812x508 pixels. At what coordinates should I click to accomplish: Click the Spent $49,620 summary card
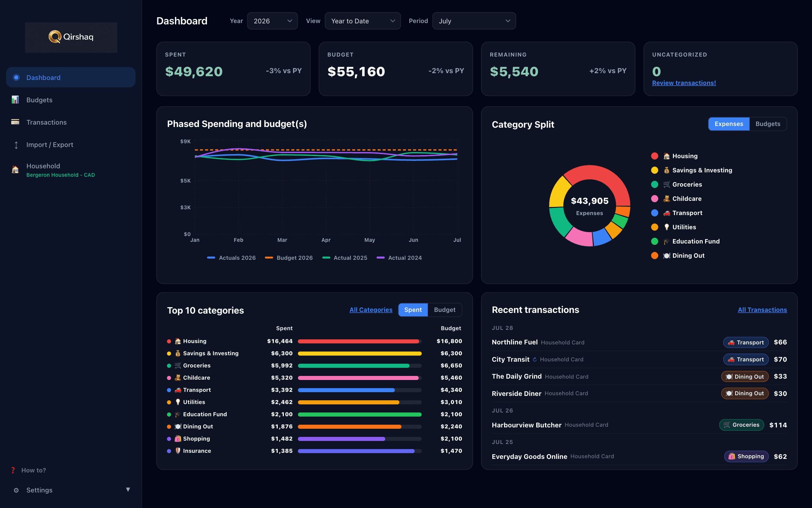point(233,69)
